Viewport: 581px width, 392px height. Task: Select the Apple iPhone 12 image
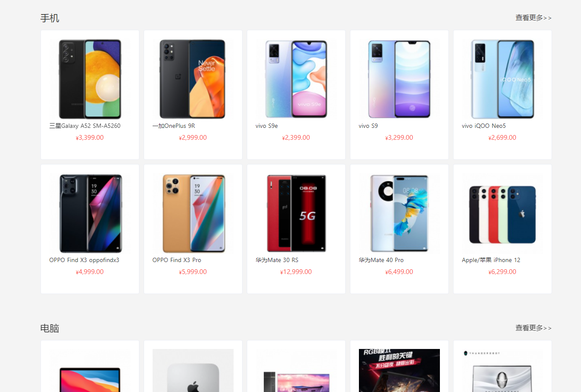pyautogui.click(x=503, y=213)
